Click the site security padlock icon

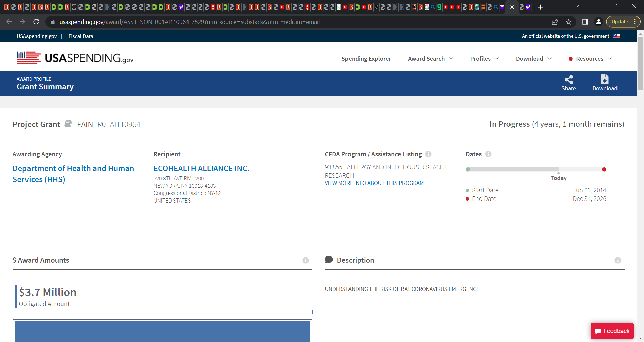pyautogui.click(x=53, y=22)
